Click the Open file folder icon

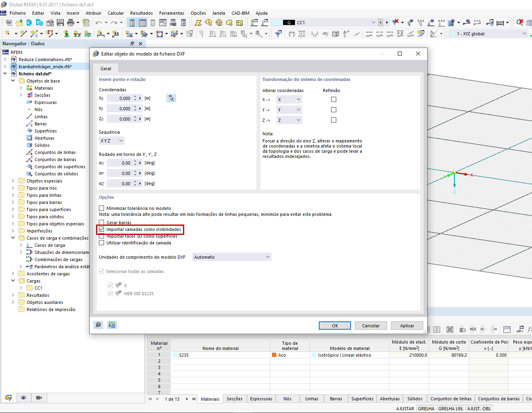point(19,23)
